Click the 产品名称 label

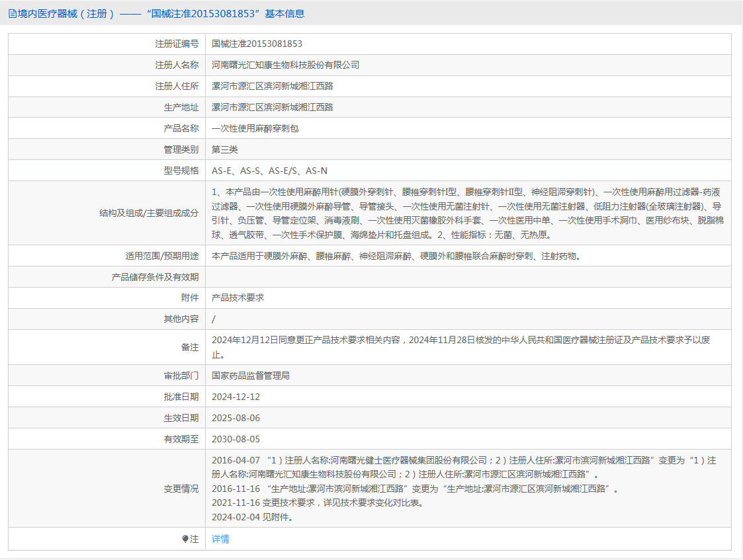point(181,128)
